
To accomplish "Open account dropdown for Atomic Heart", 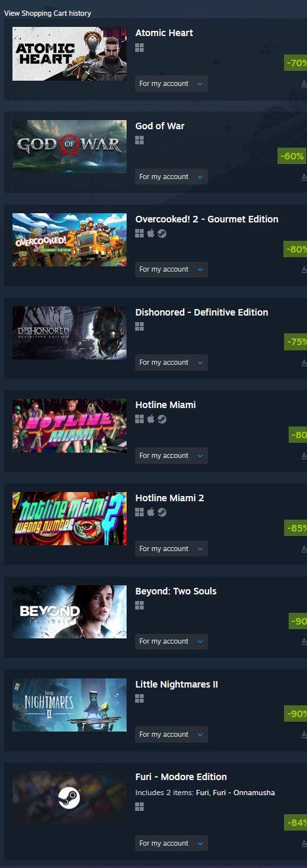I will coord(171,84).
